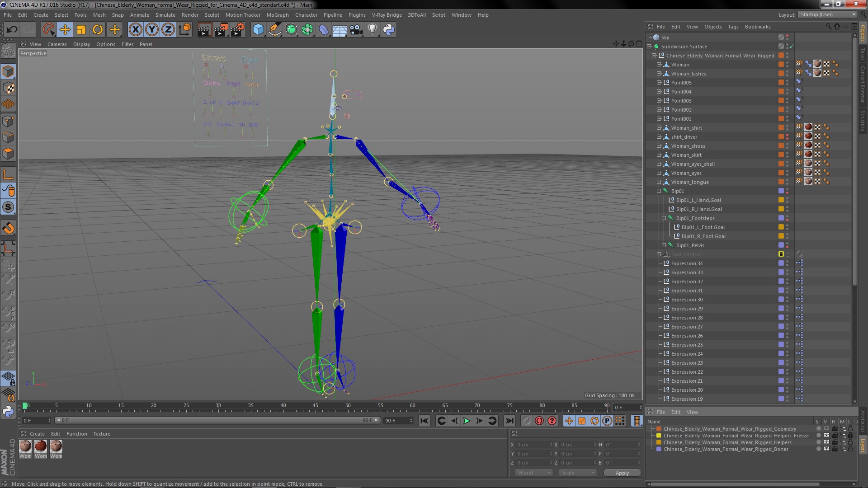
Task: Expand the Woman object
Action: pos(659,65)
